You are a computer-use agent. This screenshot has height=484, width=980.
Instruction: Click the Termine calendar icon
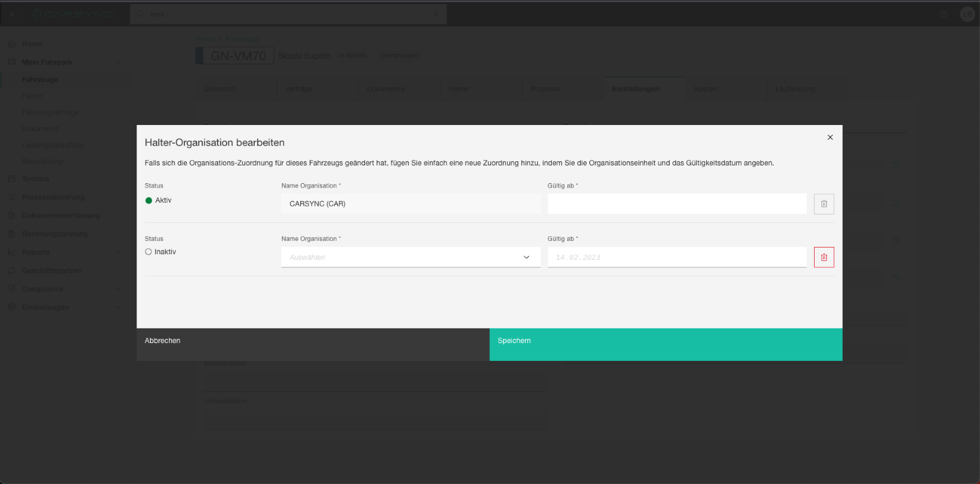[x=12, y=179]
